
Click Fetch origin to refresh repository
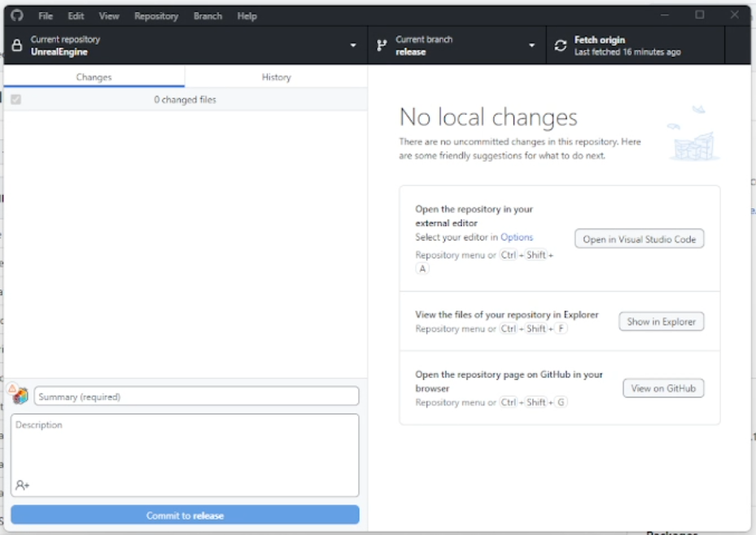coord(636,46)
